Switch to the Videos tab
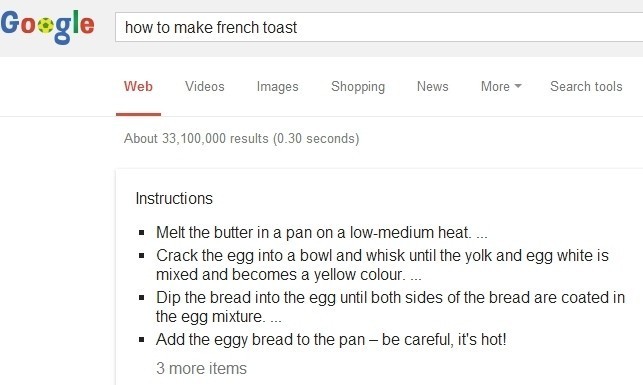The image size is (643, 385). pyautogui.click(x=205, y=87)
